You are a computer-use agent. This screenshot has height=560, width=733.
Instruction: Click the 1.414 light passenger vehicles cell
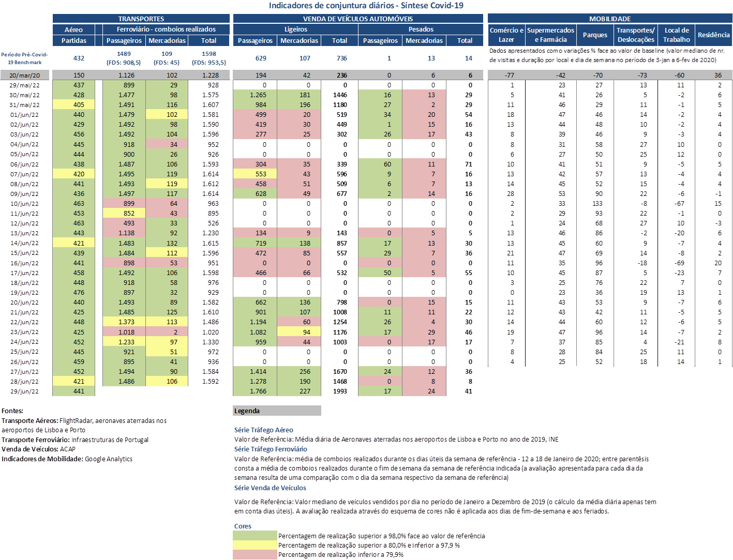coord(255,372)
